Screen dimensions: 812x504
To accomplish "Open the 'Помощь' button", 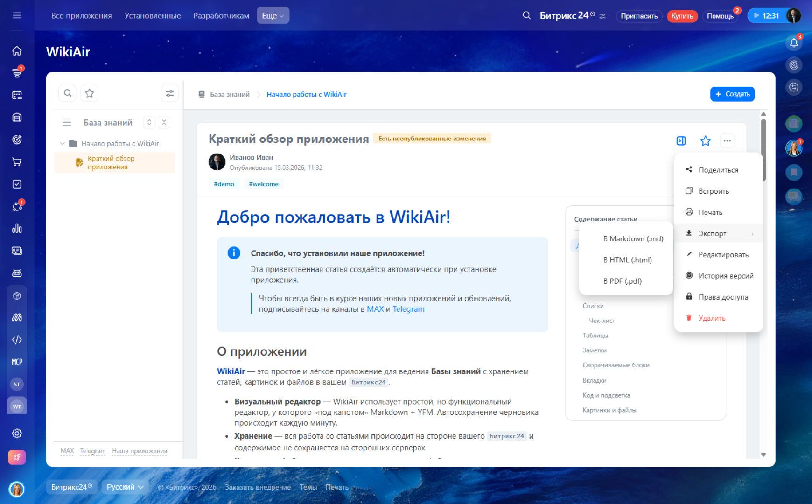I will pos(720,16).
